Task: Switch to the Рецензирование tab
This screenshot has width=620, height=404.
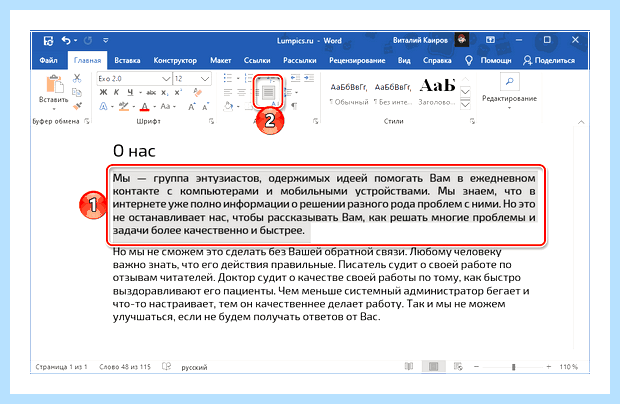Action: point(357,60)
